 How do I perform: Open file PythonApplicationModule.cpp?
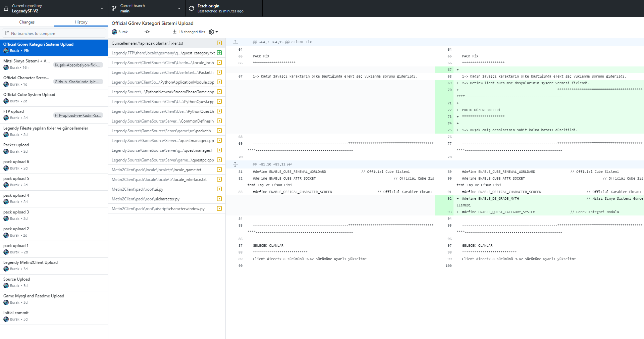point(167,82)
